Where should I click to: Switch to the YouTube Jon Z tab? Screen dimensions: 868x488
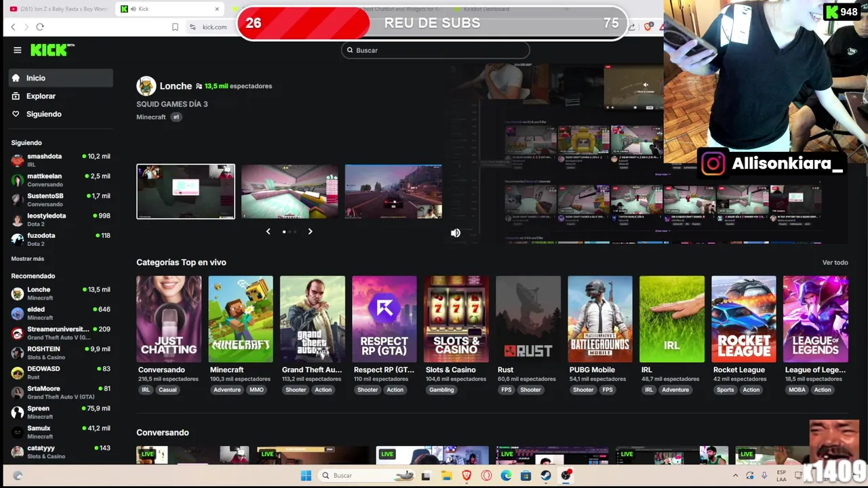tap(59, 9)
